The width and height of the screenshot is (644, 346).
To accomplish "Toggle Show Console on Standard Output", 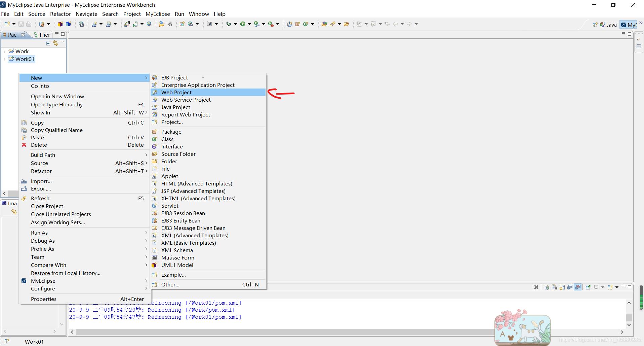I will pyautogui.click(x=570, y=287).
